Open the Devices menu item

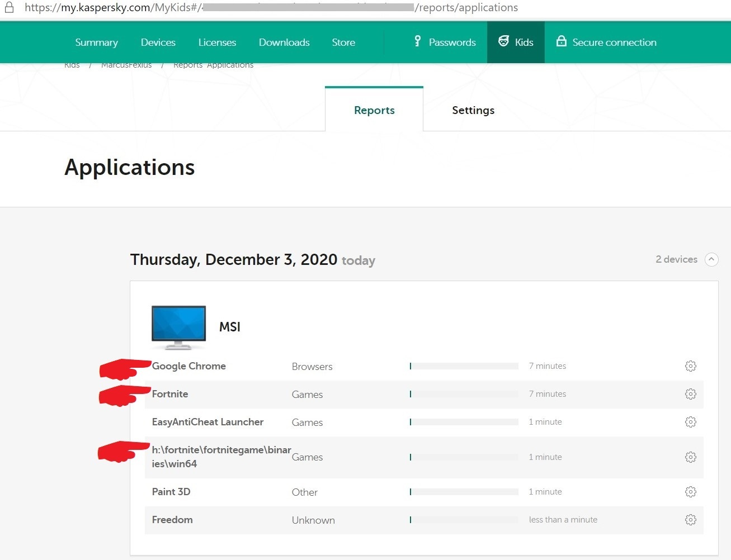coord(158,42)
